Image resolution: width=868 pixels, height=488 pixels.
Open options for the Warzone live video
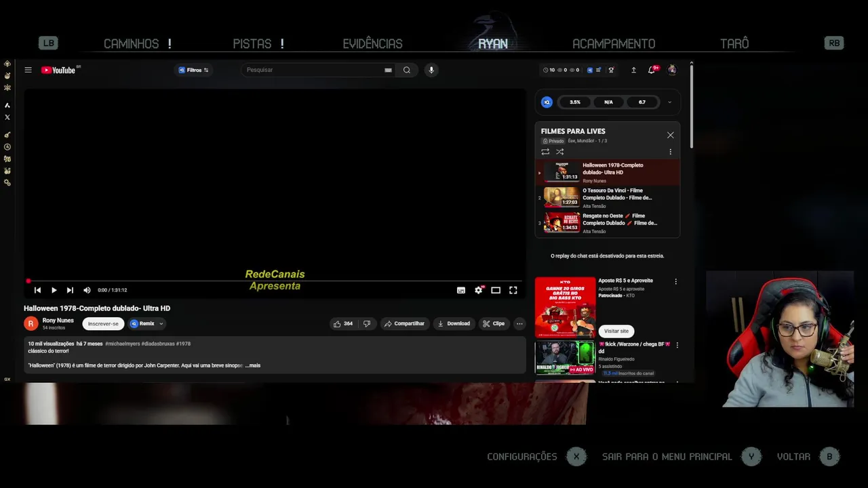click(x=677, y=345)
